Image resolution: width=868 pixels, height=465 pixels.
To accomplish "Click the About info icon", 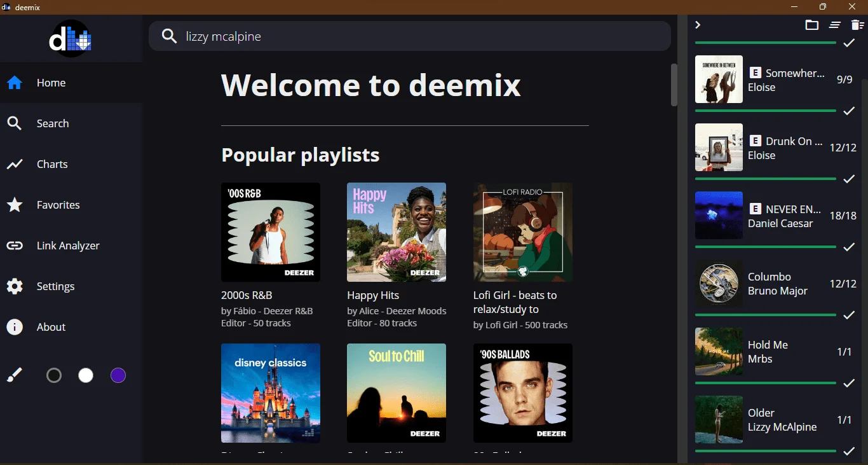I will 15,327.
